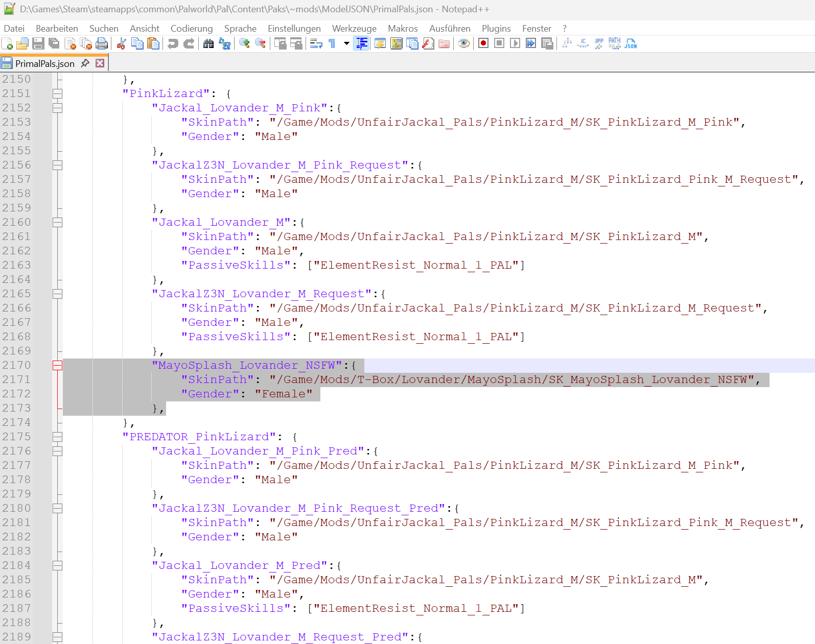Viewport: 815px width, 644px height.
Task: Click the JSON plugin toolbar icon
Action: pos(631,44)
